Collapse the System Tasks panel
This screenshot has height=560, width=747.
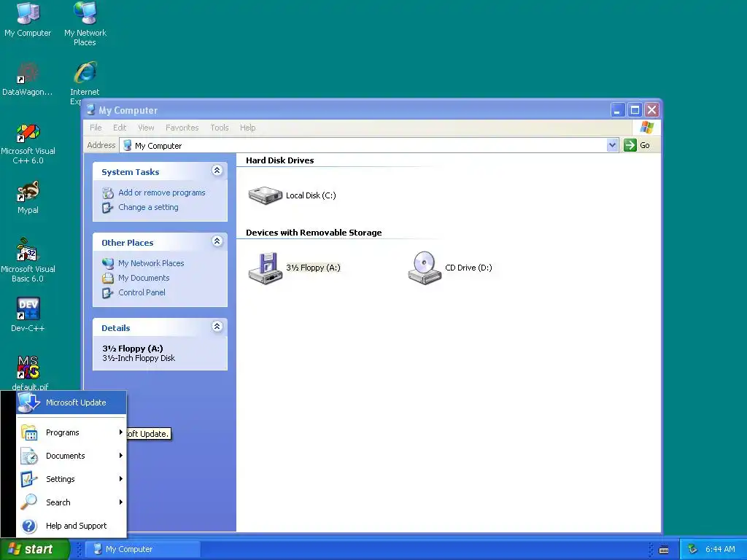coord(217,171)
